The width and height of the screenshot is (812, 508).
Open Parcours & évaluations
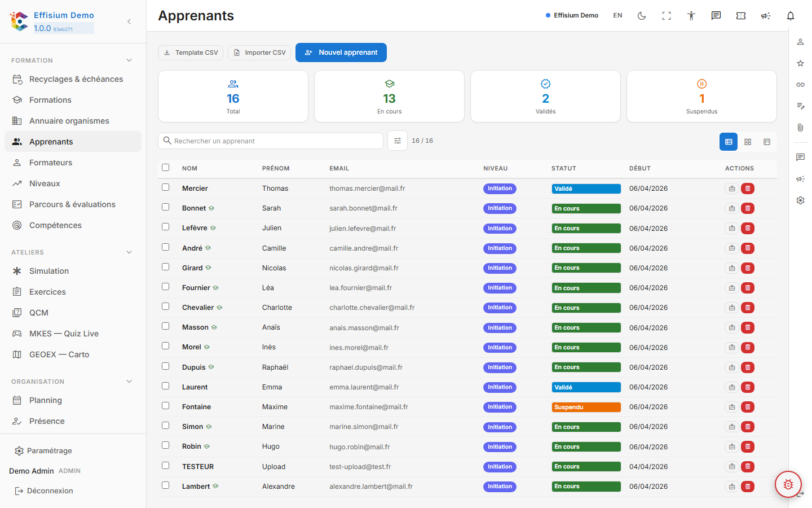click(x=73, y=204)
